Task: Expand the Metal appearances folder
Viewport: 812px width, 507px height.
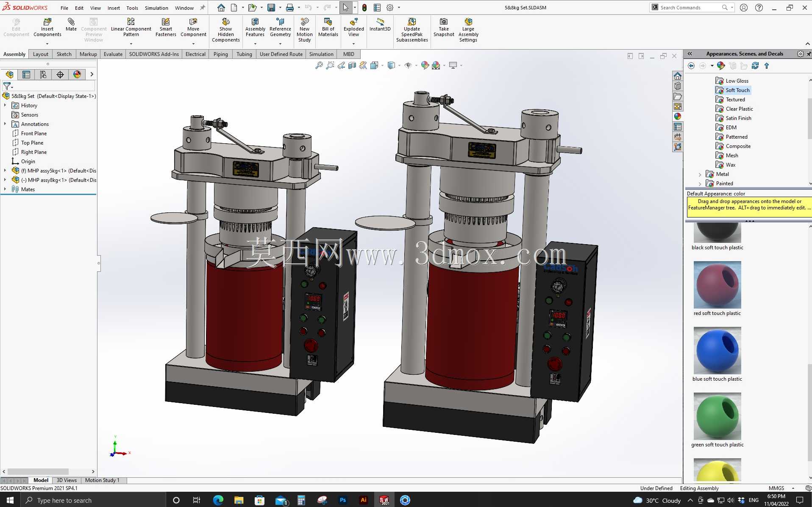Action: click(x=700, y=174)
